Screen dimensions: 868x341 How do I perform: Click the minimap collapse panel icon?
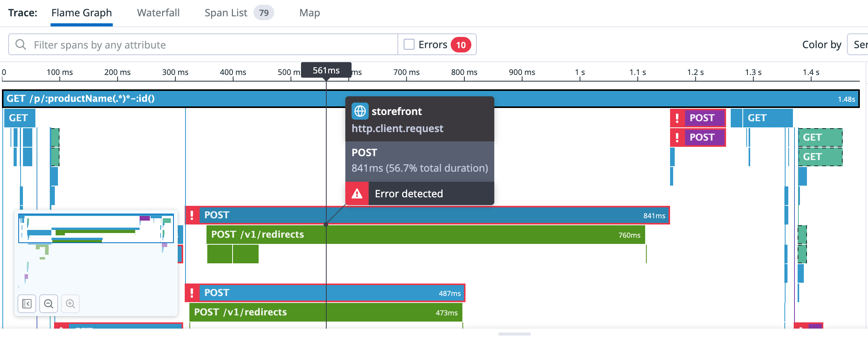click(x=27, y=303)
